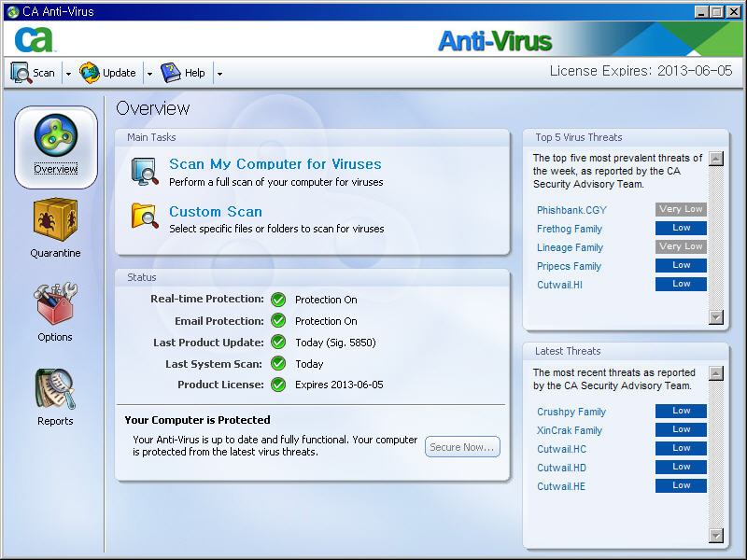The height and width of the screenshot is (560, 747).
Task: Open the Options toolbox icon
Action: coord(55,303)
